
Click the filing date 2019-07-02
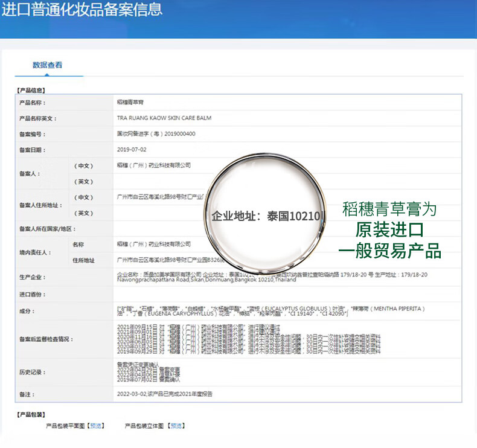tap(132, 150)
